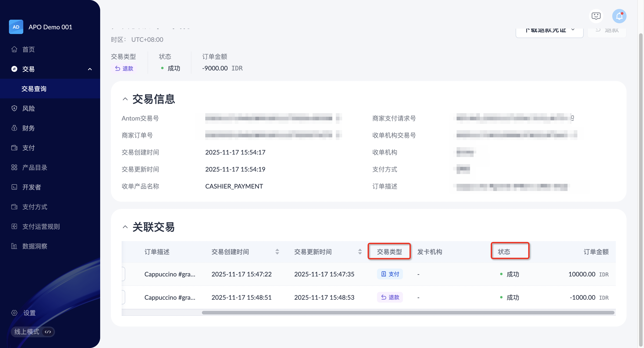Collapse the 交易信息 section
Viewport: 644px width, 348px height.
coord(125,99)
